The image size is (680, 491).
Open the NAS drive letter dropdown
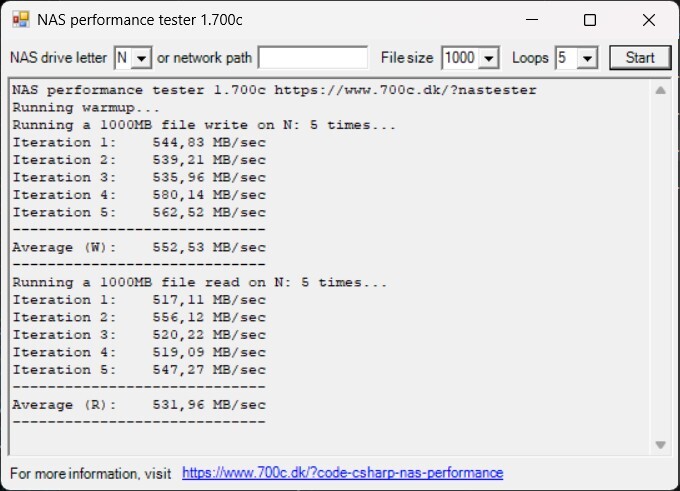click(x=141, y=58)
